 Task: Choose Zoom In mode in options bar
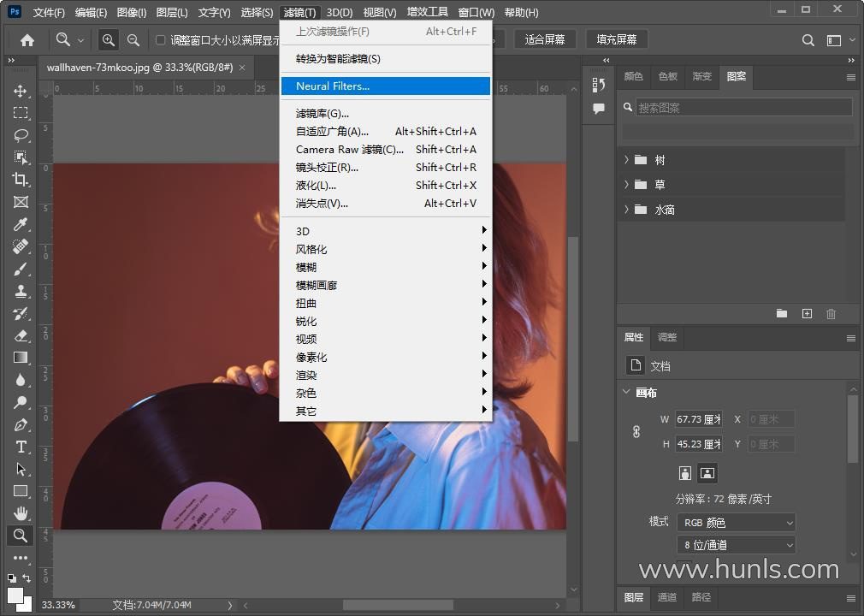[x=109, y=39]
